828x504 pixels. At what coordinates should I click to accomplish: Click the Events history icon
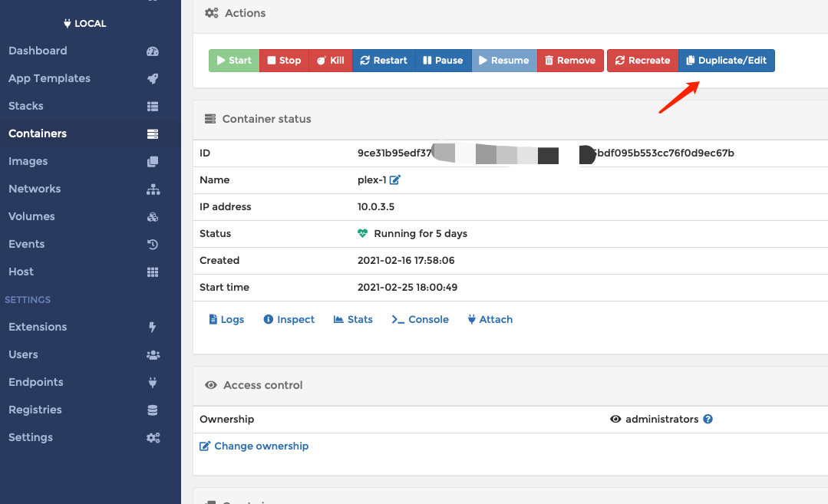153,245
